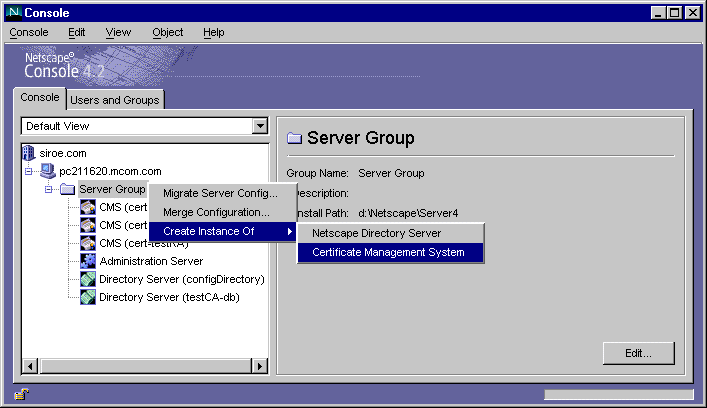Viewport: 707px width, 408px height.
Task: Choose Certificate Management System submenu item
Action: click(x=390, y=252)
